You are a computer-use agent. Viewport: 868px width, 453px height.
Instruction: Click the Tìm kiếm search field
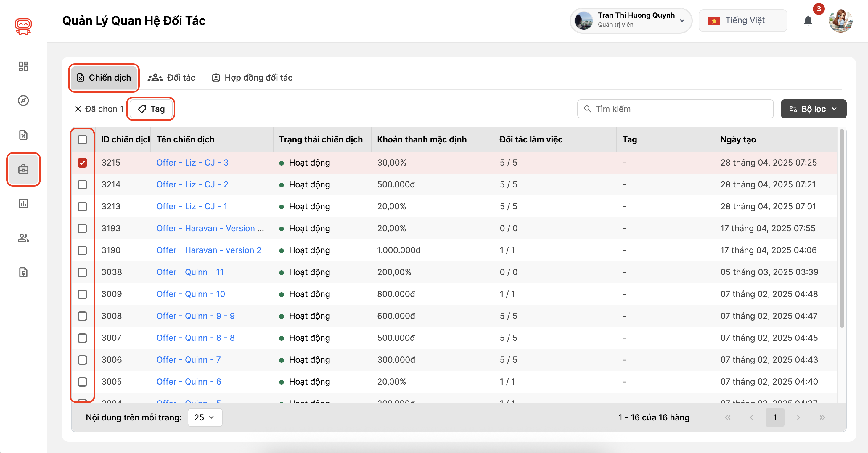coord(675,109)
